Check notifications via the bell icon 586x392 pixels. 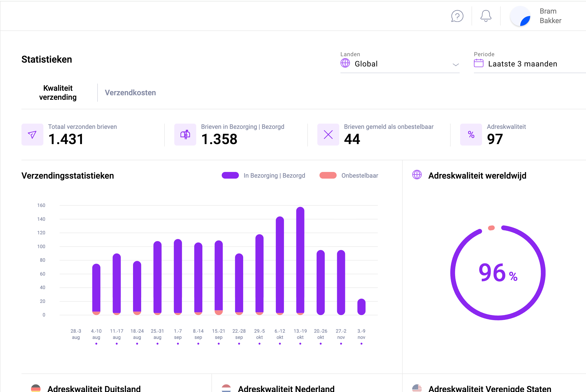tap(485, 16)
